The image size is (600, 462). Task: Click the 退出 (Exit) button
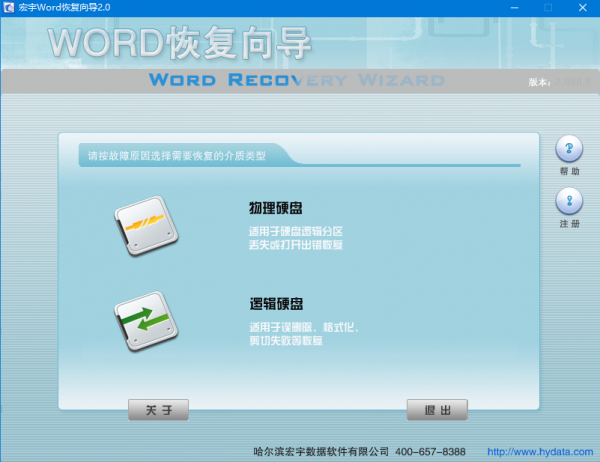(437, 410)
